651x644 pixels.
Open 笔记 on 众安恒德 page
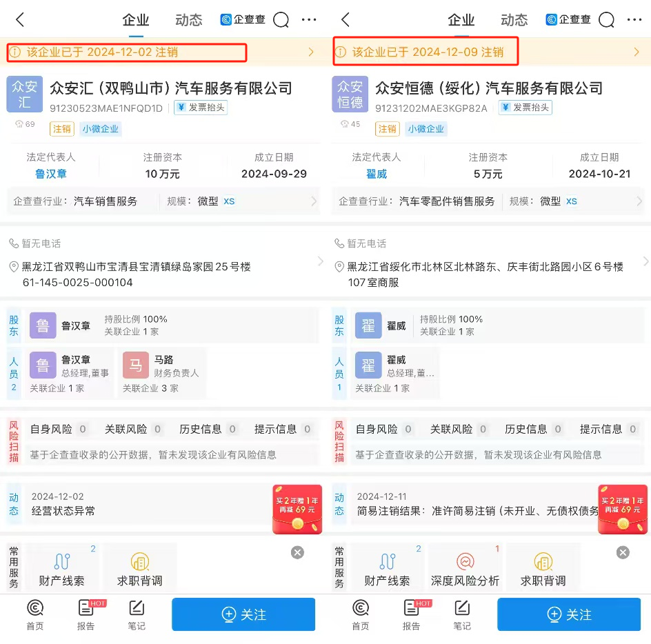pyautogui.click(x=462, y=615)
